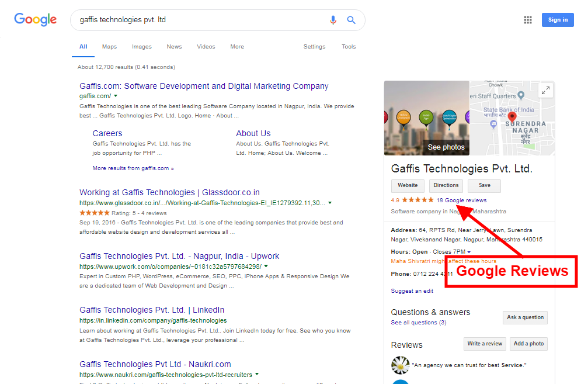Click the magnifying glass search icon
The image size is (588, 384).
click(x=351, y=20)
